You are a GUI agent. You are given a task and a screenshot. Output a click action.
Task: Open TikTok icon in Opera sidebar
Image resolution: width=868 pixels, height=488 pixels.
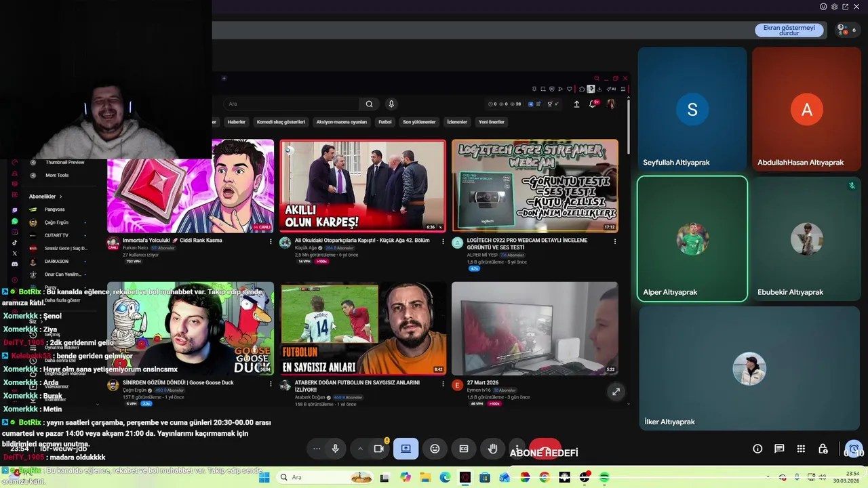click(15, 243)
